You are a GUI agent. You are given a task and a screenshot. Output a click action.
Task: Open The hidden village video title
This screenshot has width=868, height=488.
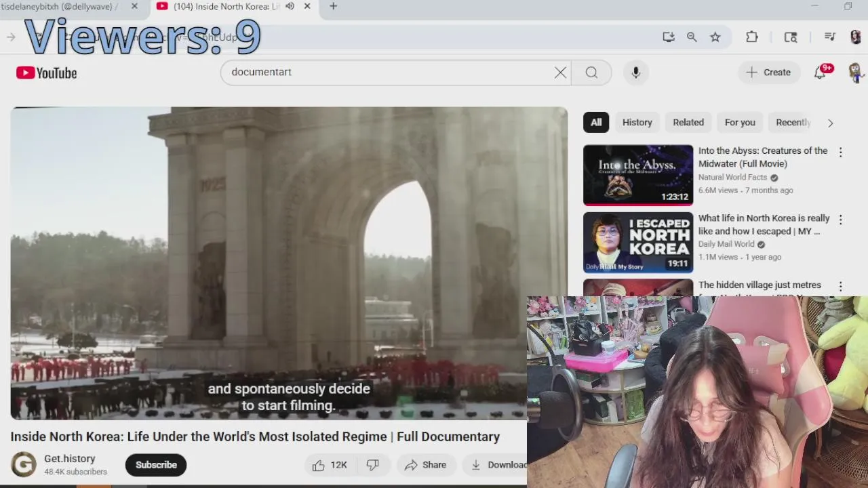click(x=759, y=285)
